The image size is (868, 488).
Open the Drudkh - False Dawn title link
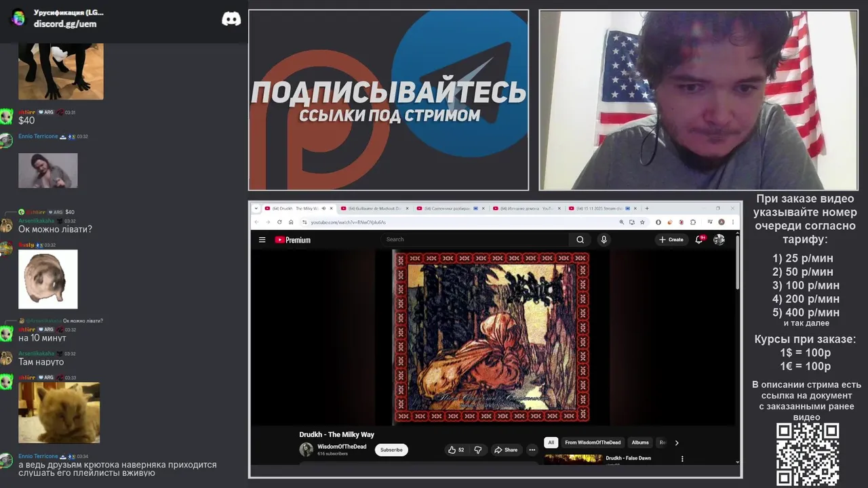click(x=628, y=458)
